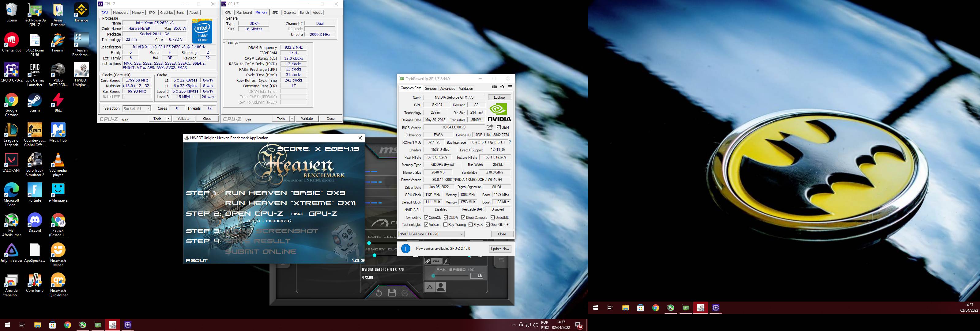Open Steam desktop icon
Viewport: 980px width, 331px height.
(35, 102)
